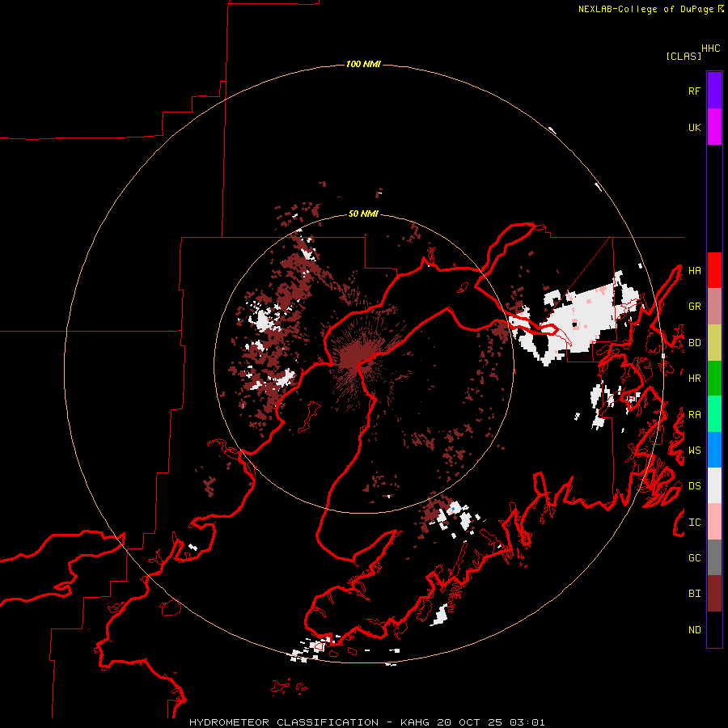Click the IC legend label
728x728 pixels.
tap(694, 523)
